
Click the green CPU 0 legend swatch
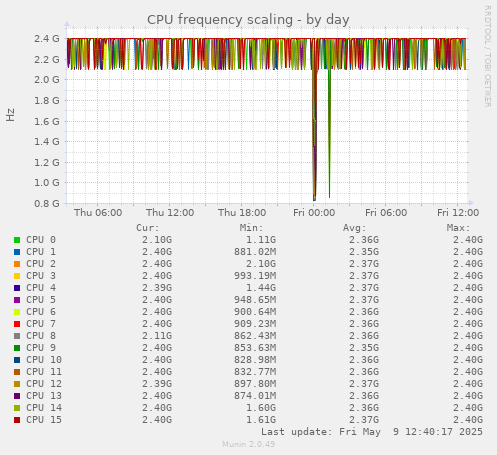click(17, 240)
